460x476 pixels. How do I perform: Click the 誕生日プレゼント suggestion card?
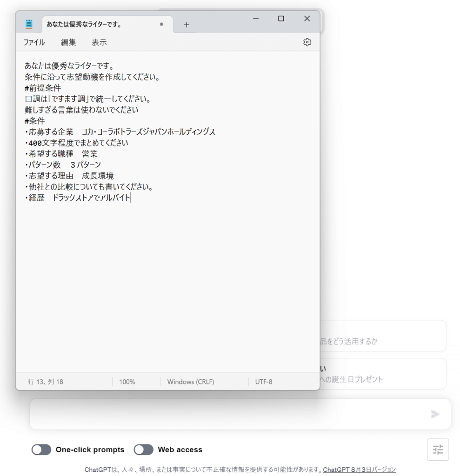[x=382, y=374]
